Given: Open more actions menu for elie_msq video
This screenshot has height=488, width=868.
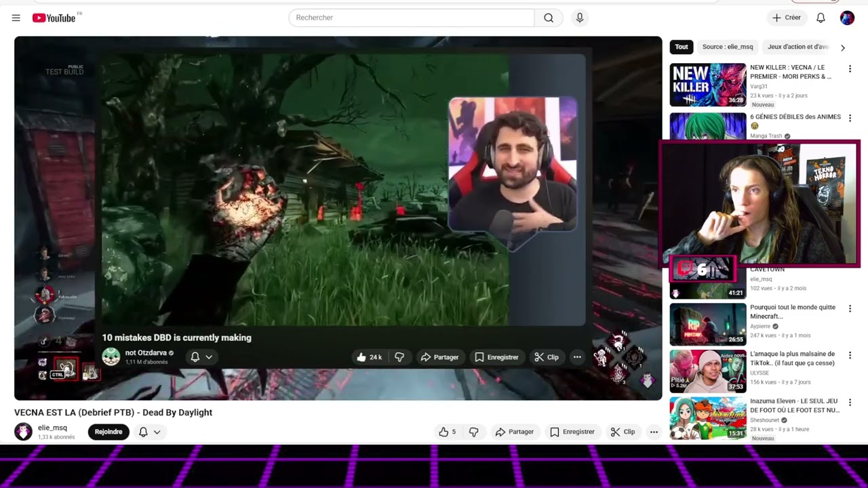Looking at the screenshot, I should click(x=654, y=432).
